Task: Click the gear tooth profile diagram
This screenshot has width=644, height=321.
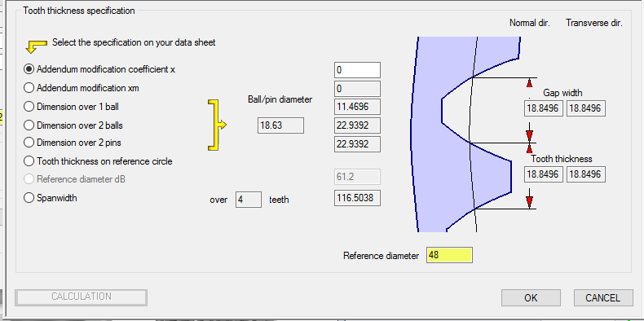Action: [466, 134]
